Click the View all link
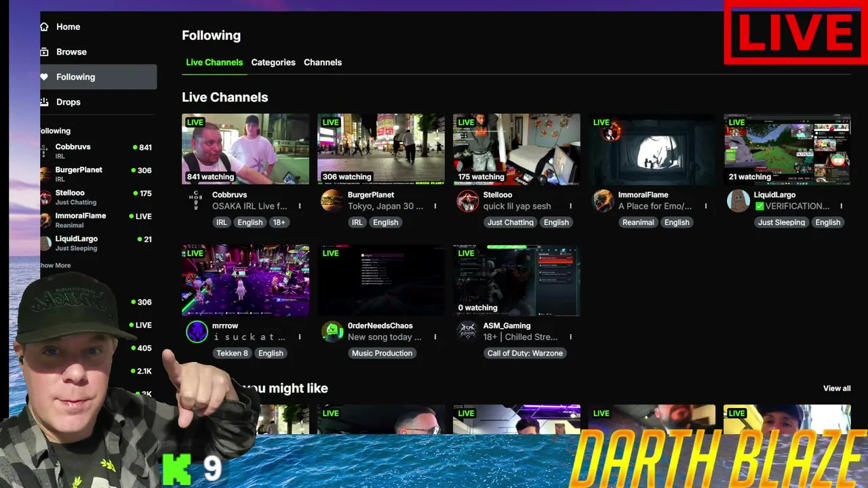Image resolution: width=868 pixels, height=488 pixels. [x=837, y=388]
